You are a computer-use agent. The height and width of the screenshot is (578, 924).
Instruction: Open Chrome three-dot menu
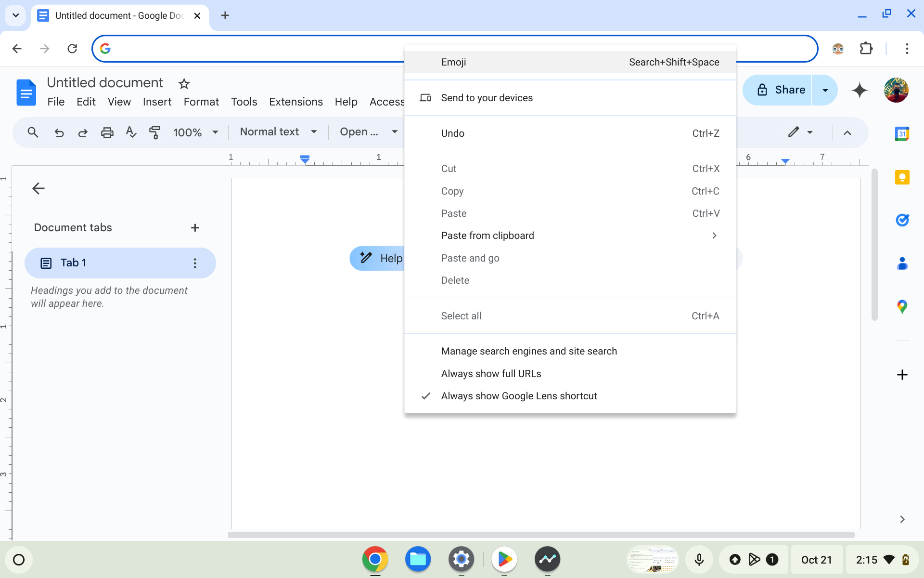(907, 48)
